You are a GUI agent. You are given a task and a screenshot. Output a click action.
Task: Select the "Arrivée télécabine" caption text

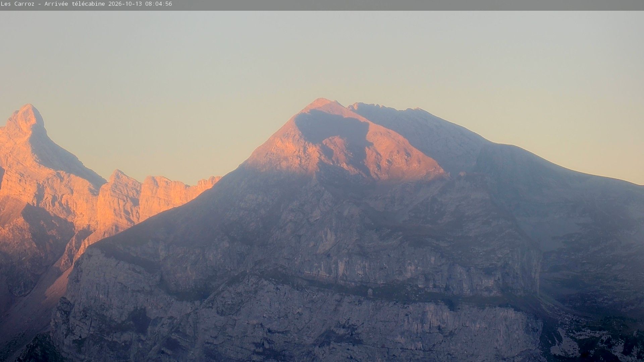pos(75,4)
